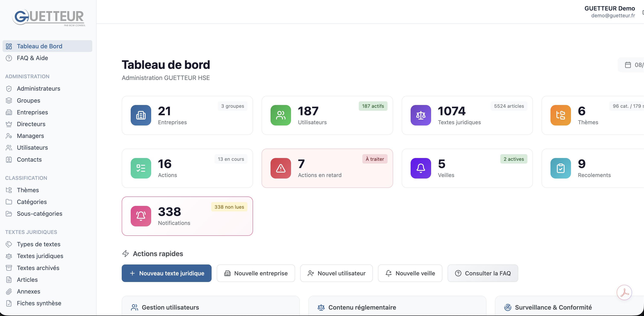Image resolution: width=644 pixels, height=316 pixels.
Task: Click the green Utilisateurs card icon
Action: 281,115
